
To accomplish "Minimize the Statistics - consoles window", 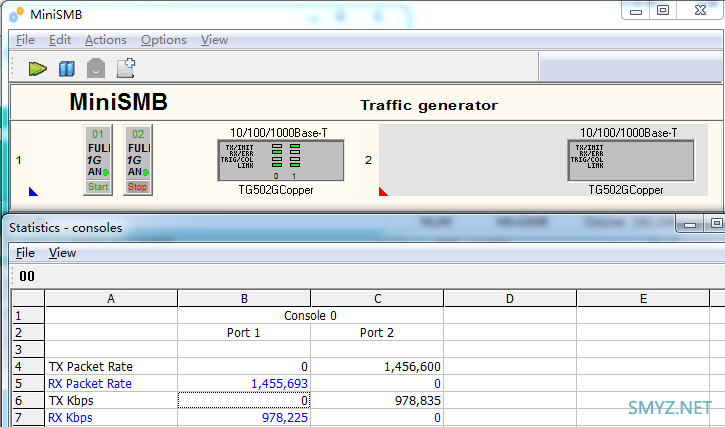I will point(690,224).
